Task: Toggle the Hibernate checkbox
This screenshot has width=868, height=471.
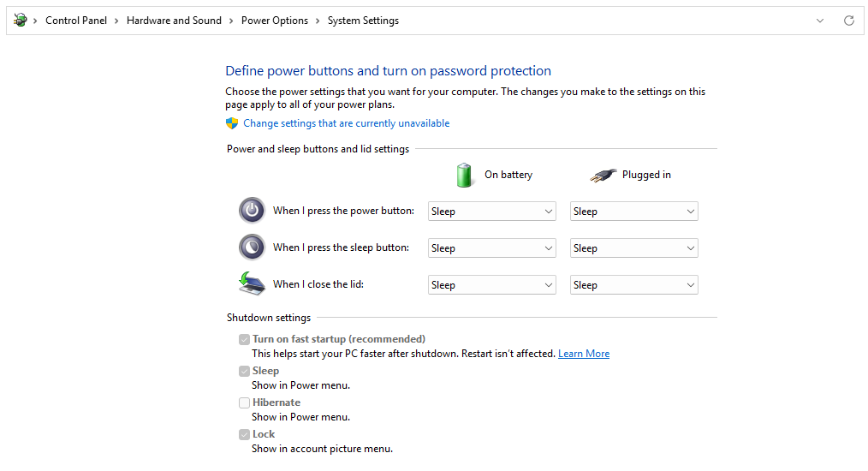Action: (244, 402)
